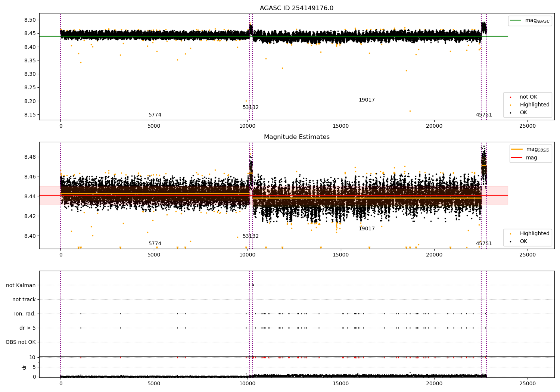Image resolution: width=560 pixels, height=392 pixels.
Task: Select the green mag AGASC legend line
Action: click(516, 21)
